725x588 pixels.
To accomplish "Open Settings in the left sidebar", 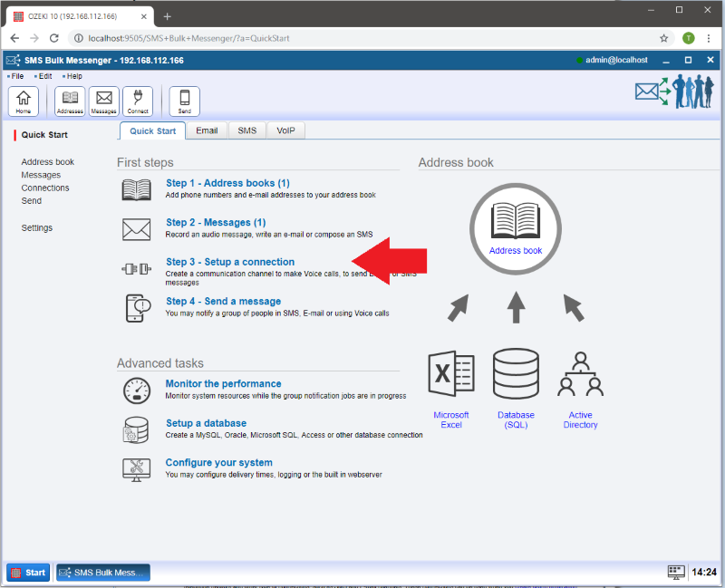I will click(x=37, y=227).
